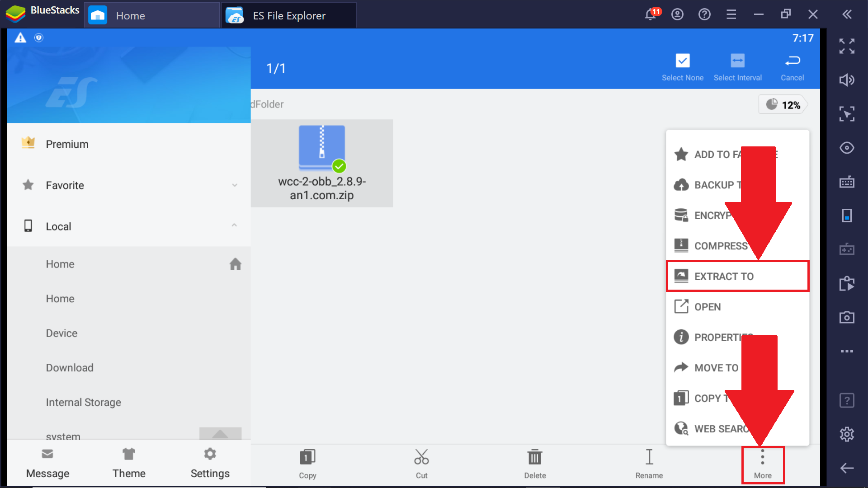Navigate to Download folder in sidebar
Screen dimensions: 868x488
[69, 367]
